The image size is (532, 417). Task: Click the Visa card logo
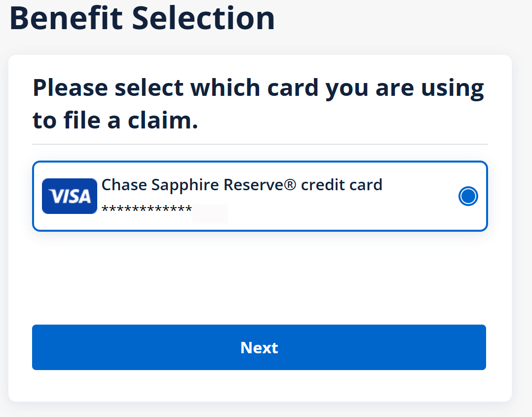[x=70, y=196]
